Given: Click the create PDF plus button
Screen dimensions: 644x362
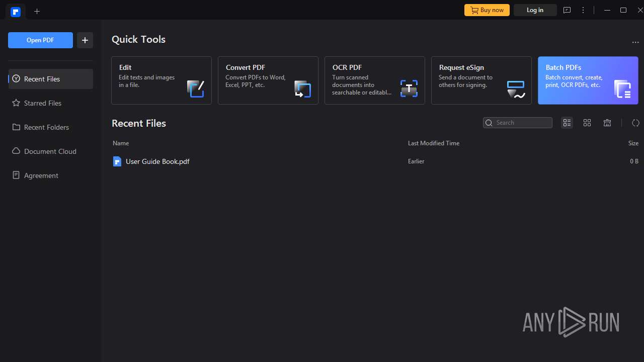Looking at the screenshot, I should [85, 40].
